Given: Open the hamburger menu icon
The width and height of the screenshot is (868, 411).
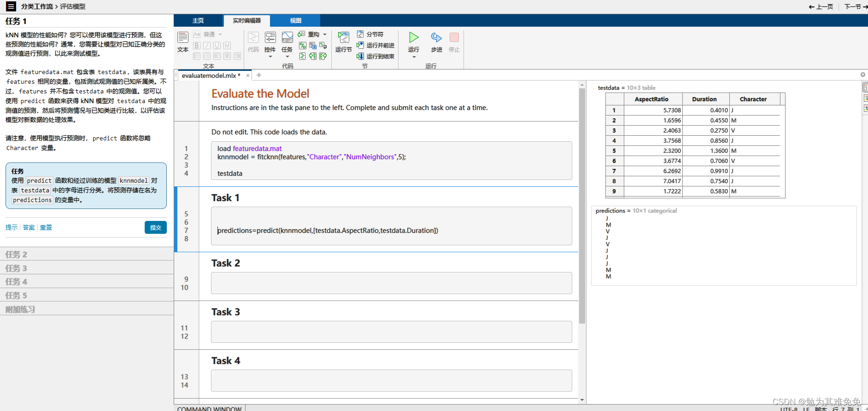Looking at the screenshot, I should pos(11,6).
